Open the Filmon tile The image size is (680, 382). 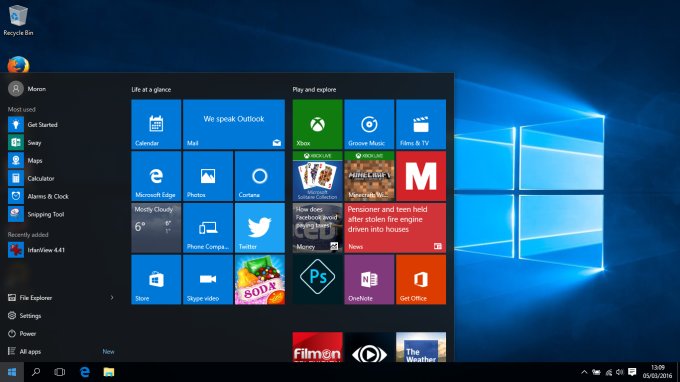click(x=317, y=347)
